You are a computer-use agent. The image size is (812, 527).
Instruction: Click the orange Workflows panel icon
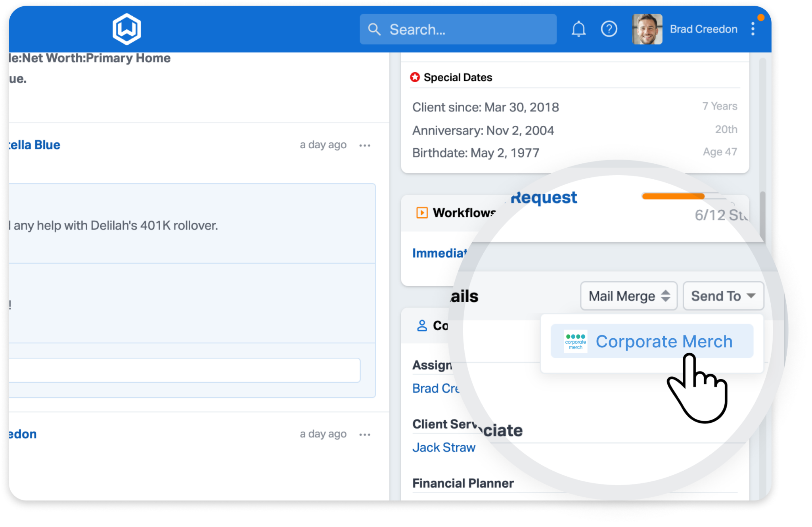(x=422, y=213)
